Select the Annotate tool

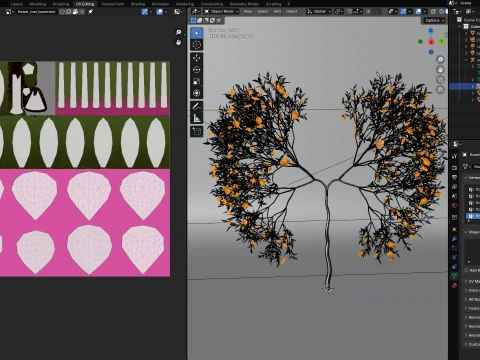tap(197, 107)
